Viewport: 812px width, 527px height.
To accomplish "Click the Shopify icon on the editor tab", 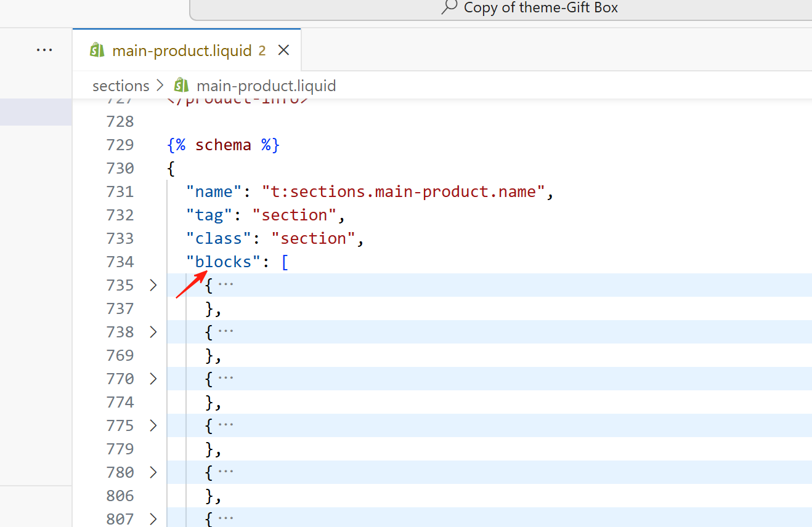I will tap(97, 50).
